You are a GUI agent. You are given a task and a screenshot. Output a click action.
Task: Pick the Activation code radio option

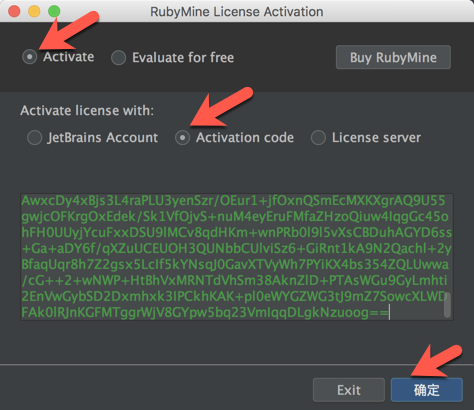(183, 138)
